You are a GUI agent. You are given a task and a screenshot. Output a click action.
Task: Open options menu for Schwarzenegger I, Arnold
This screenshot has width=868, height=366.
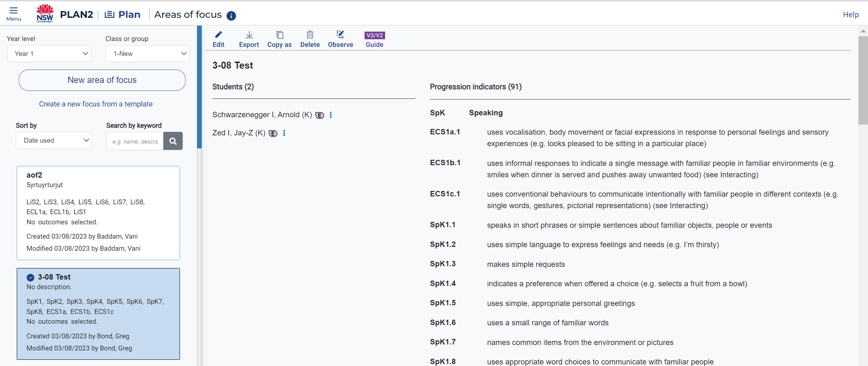click(x=330, y=115)
